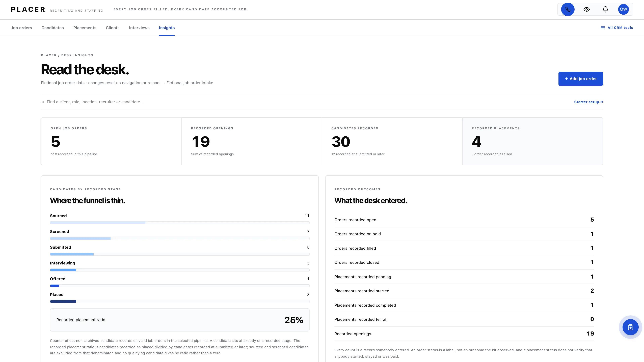Click the Candidates Recorded card showing 30
Screen dimensions: 644x362
[x=392, y=141]
